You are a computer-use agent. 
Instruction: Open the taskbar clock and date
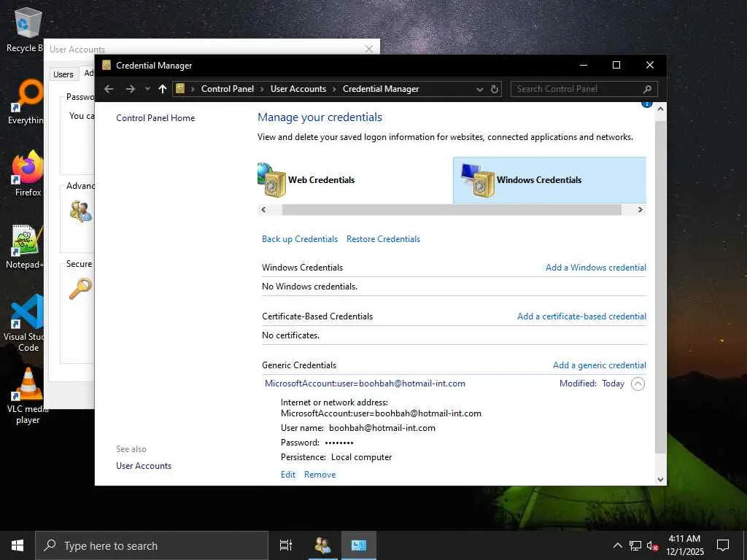click(x=684, y=545)
